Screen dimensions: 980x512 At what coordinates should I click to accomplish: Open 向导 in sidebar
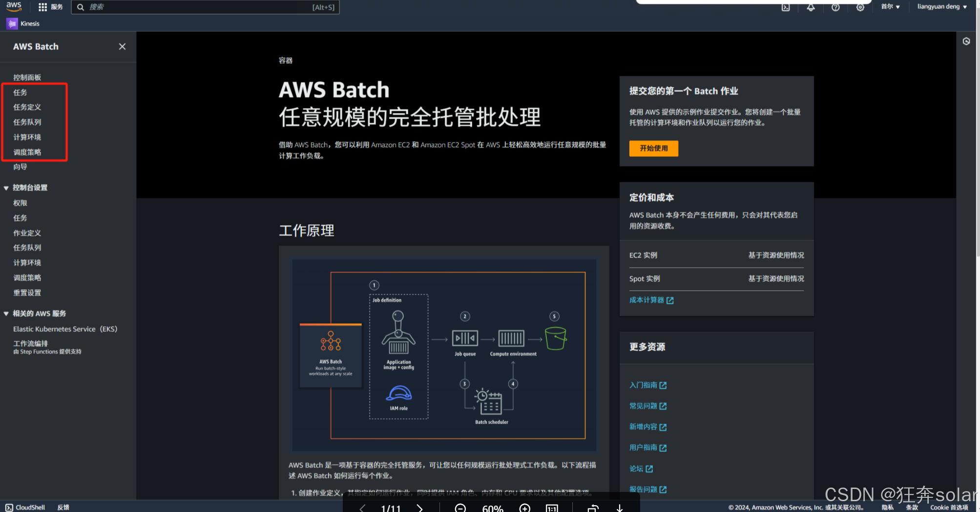[20, 167]
